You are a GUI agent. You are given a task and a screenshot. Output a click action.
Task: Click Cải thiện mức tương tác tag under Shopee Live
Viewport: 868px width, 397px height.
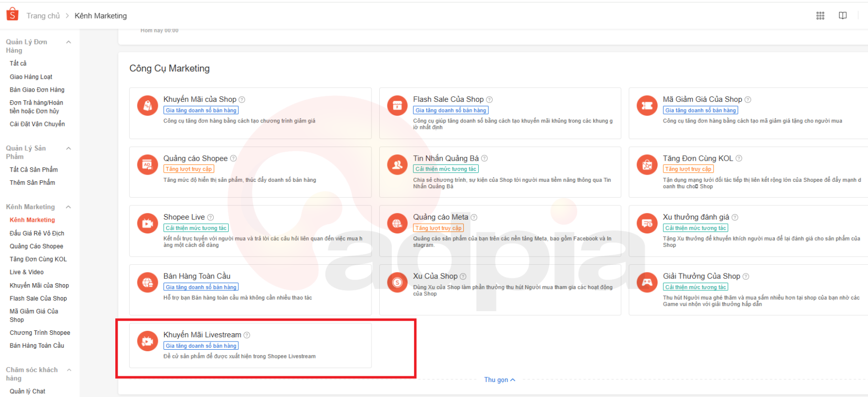pyautogui.click(x=196, y=228)
